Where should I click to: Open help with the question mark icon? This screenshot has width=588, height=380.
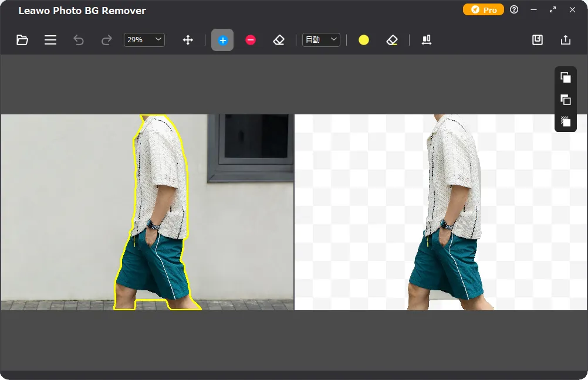[514, 10]
